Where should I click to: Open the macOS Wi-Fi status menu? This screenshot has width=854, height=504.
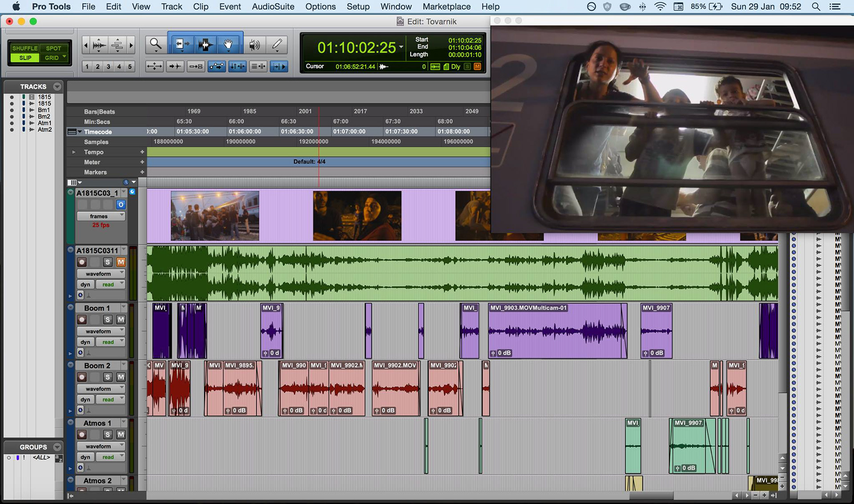pyautogui.click(x=660, y=7)
